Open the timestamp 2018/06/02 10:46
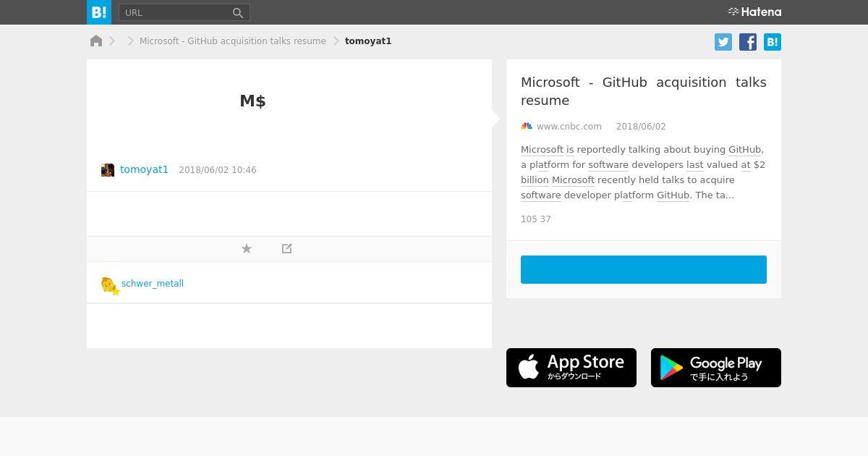 (218, 170)
